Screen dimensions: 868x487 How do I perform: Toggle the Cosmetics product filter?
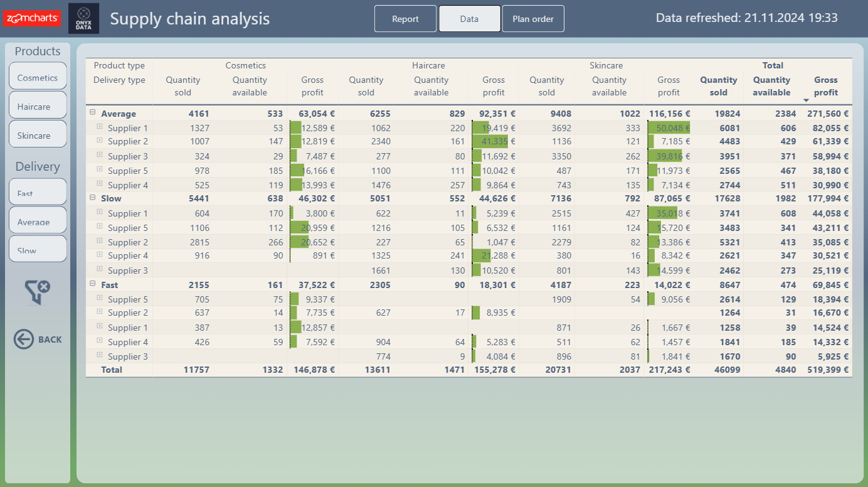tap(38, 76)
